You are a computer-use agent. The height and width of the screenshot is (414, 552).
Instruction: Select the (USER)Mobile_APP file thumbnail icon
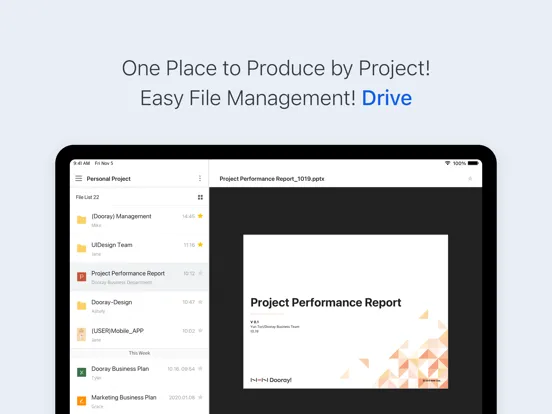point(81,334)
